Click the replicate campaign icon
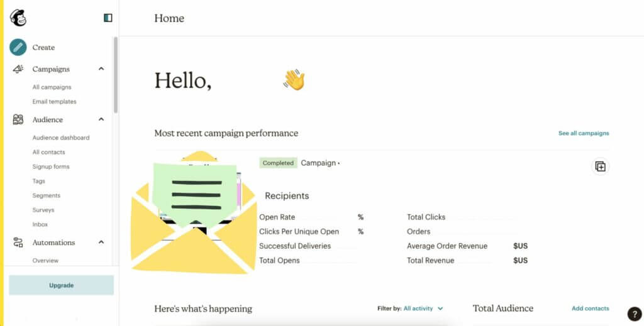Image resolution: width=644 pixels, height=326 pixels. (601, 166)
